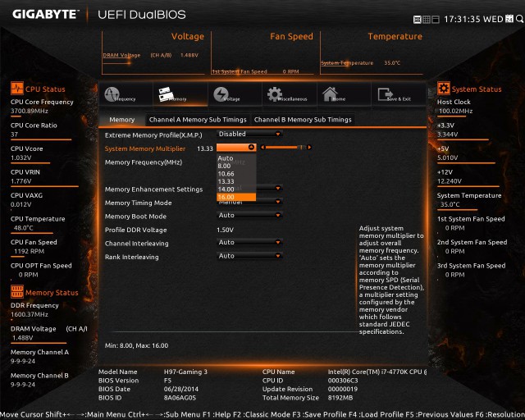This screenshot has width=525, height=420.
Task: Select the grid layout mode icon
Action: click(x=427, y=20)
